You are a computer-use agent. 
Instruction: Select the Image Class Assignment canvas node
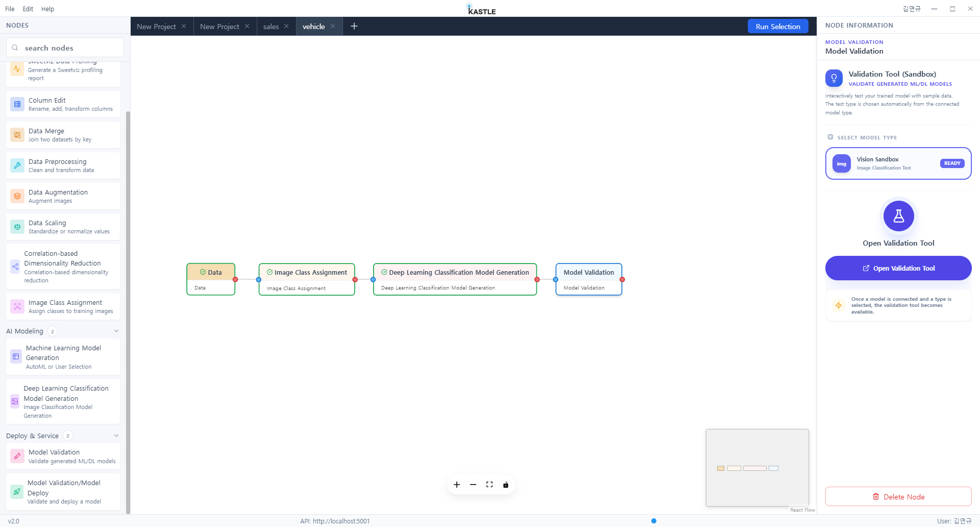coord(307,279)
